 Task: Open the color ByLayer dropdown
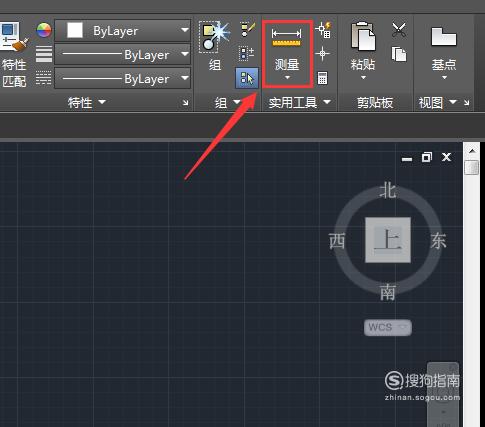click(x=185, y=30)
